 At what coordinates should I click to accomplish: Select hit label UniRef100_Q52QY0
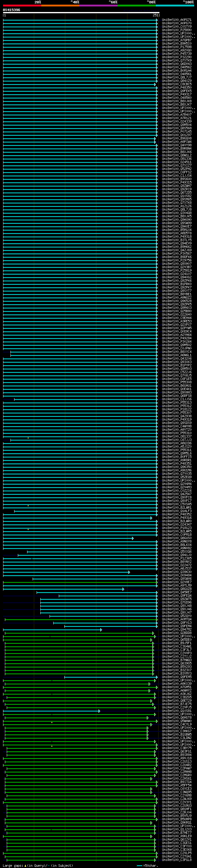[x=176, y=616]
